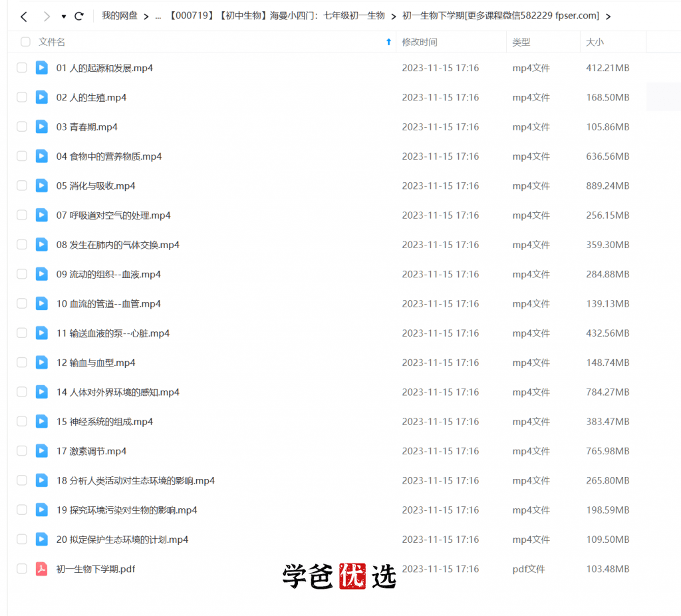The height and width of the screenshot is (616, 681).
Task: Sort by 大小 column header
Action: click(x=595, y=42)
